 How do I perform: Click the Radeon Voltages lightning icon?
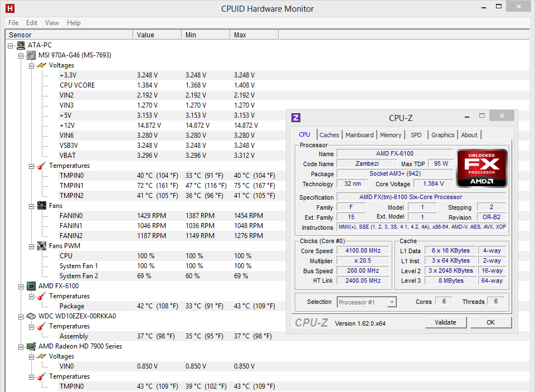click(x=42, y=356)
